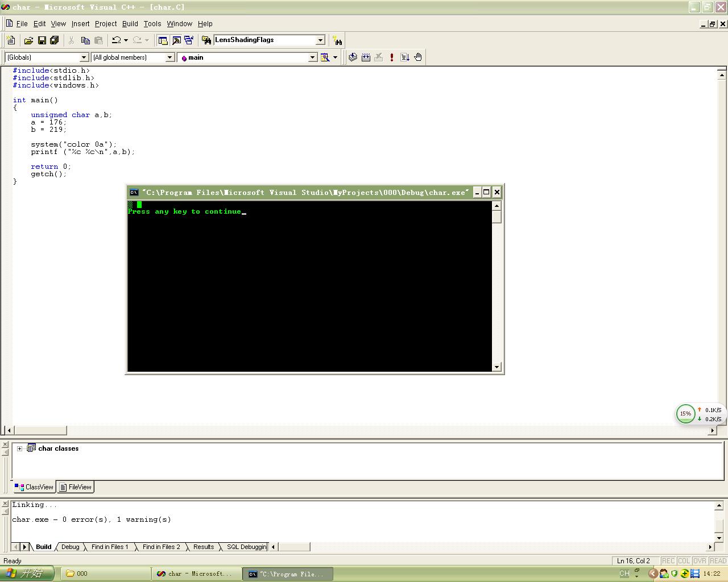Open the Insert menu
Screen dimensions: 728x582
pyautogui.click(x=81, y=24)
